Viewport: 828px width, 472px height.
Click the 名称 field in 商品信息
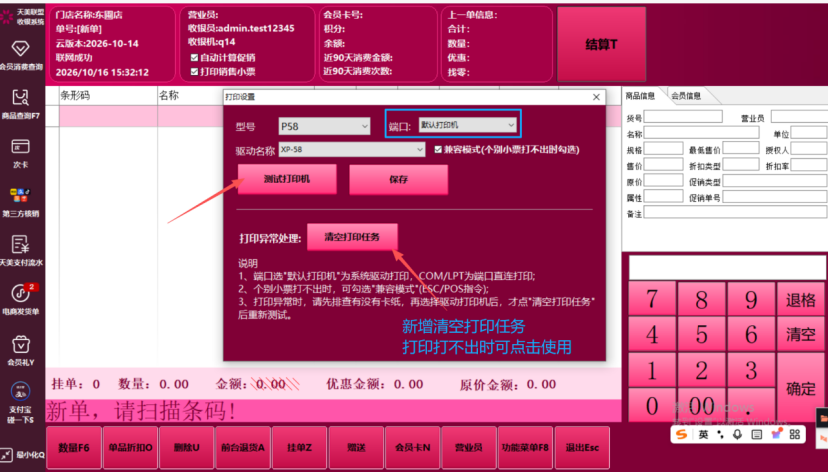pyautogui.click(x=701, y=133)
